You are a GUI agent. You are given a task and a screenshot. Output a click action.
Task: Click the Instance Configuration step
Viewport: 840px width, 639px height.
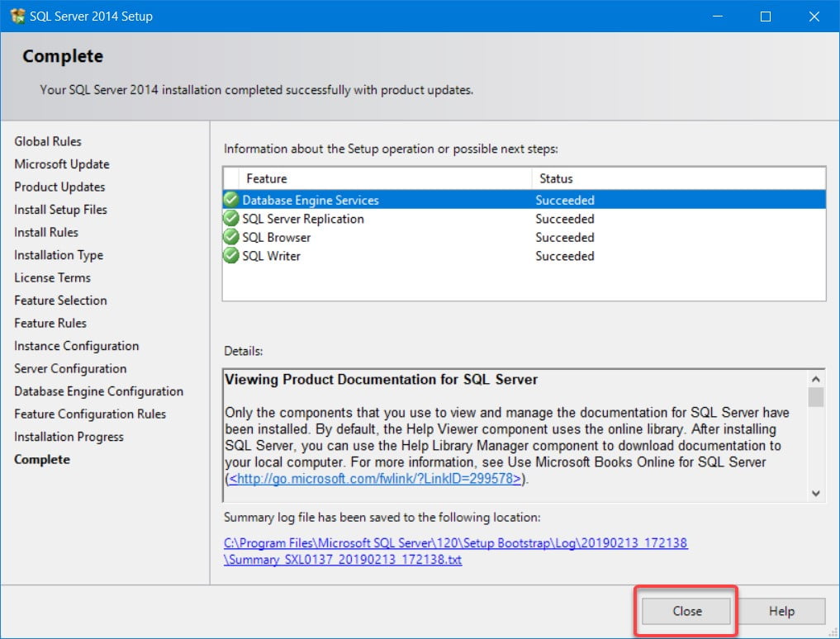(77, 345)
